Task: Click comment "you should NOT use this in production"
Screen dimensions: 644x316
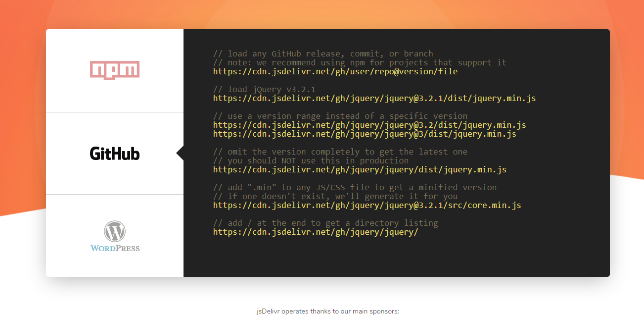Action: 311,160
